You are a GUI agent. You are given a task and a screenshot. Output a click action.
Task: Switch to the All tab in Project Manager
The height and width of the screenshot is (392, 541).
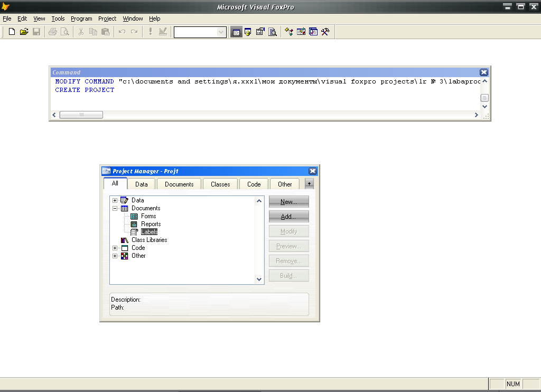115,183
